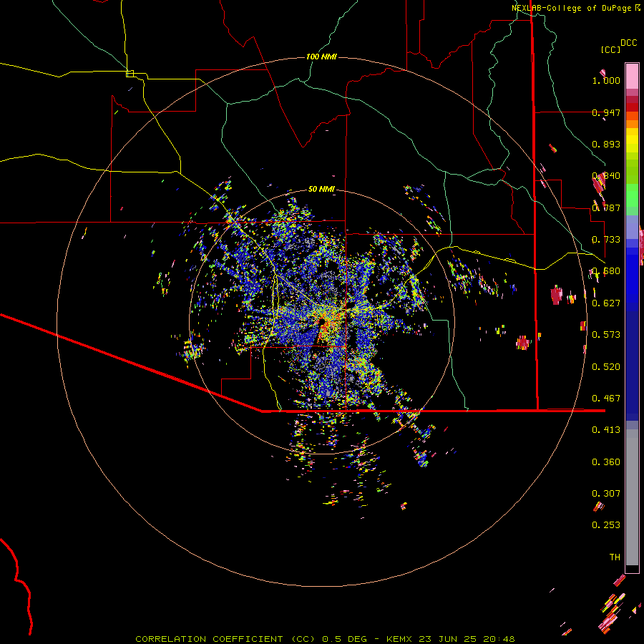This screenshot has width=644, height=644.
Task: Pick the 0.733 scale value
Action: [606, 240]
